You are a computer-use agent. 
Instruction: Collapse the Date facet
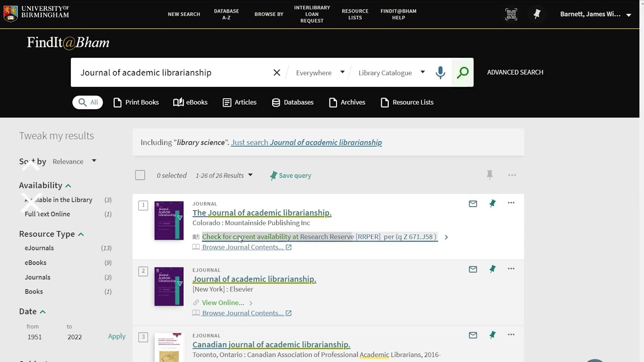[43, 312]
